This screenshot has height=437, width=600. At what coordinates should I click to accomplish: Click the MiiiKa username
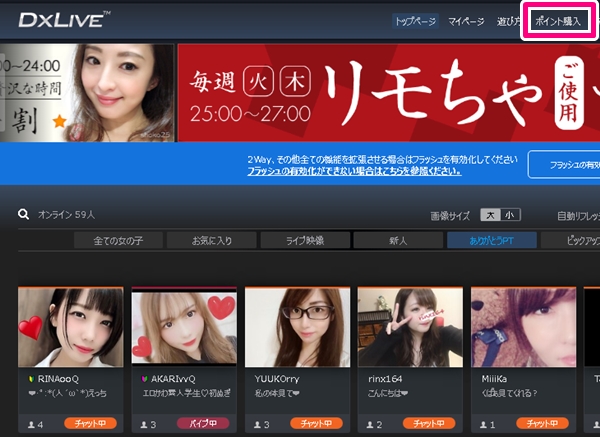click(x=494, y=379)
